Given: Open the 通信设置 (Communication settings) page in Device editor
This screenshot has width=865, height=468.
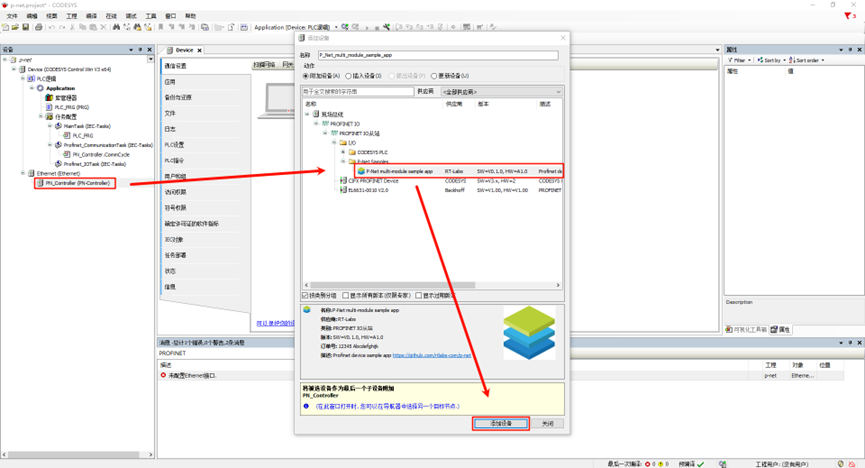Looking at the screenshot, I should click(x=175, y=66).
